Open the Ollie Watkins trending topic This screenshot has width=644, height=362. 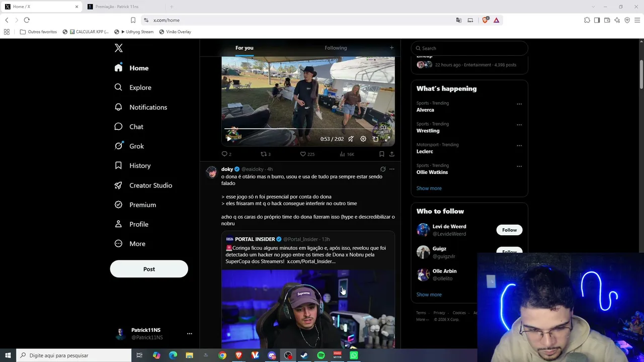(x=432, y=172)
